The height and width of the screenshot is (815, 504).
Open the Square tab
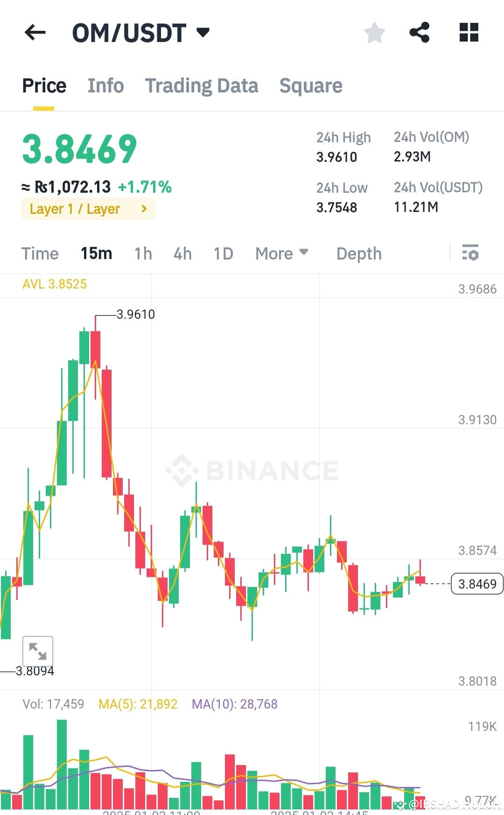pyautogui.click(x=311, y=85)
